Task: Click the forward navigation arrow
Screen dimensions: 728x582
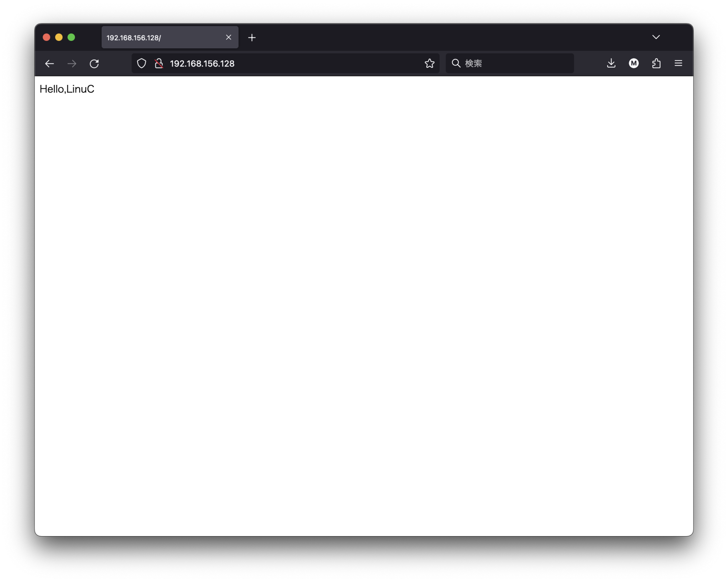Action: tap(72, 63)
